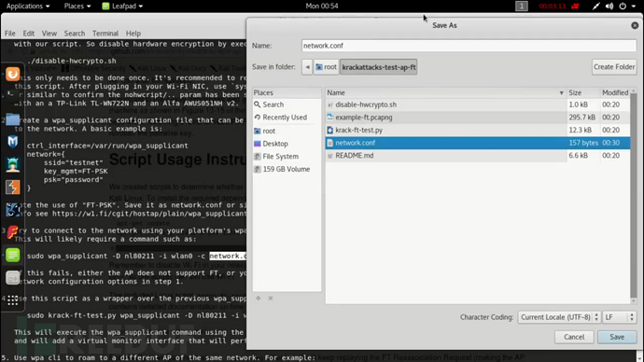Open Character Coding dropdown
Screen dimensions: 644x362
point(559,317)
